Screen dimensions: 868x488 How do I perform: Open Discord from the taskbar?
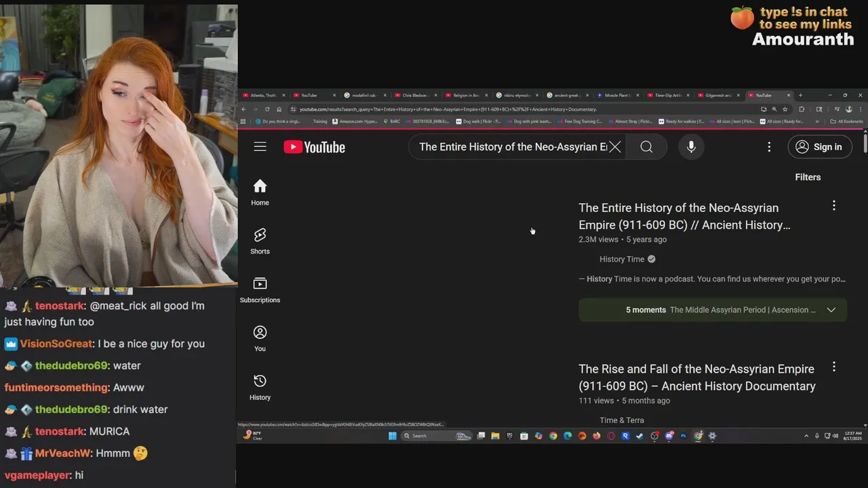[669, 436]
